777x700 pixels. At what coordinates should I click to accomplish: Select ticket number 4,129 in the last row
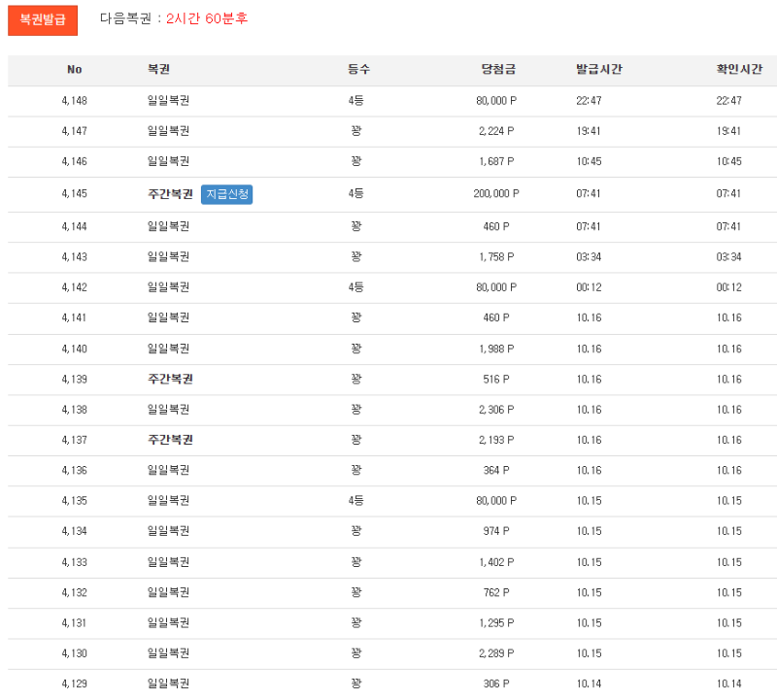pyautogui.click(x=75, y=684)
